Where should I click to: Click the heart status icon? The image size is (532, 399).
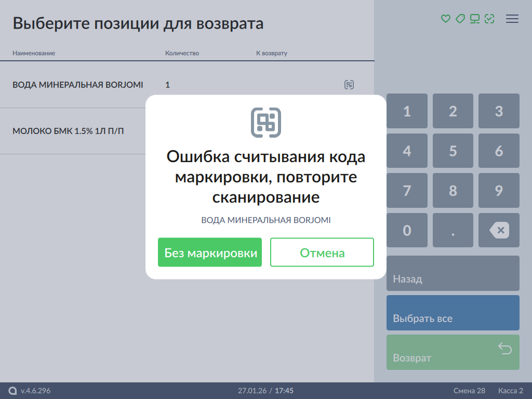pyautogui.click(x=445, y=19)
